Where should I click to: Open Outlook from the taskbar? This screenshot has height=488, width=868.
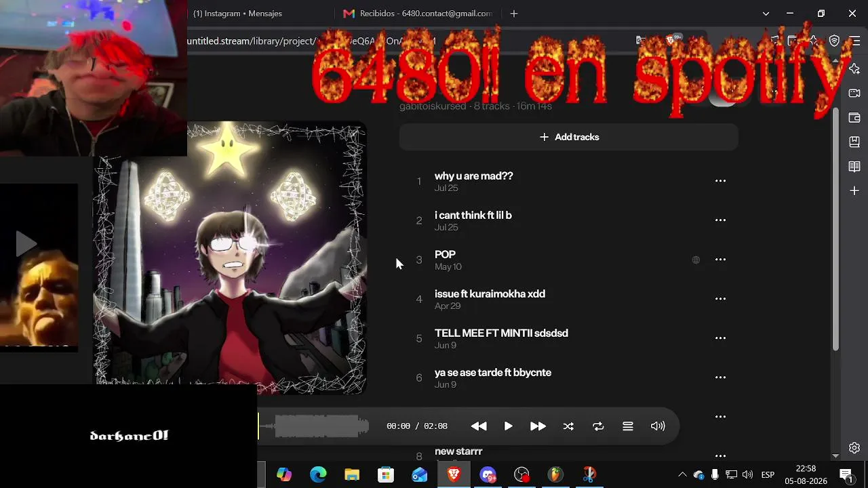[420, 475]
